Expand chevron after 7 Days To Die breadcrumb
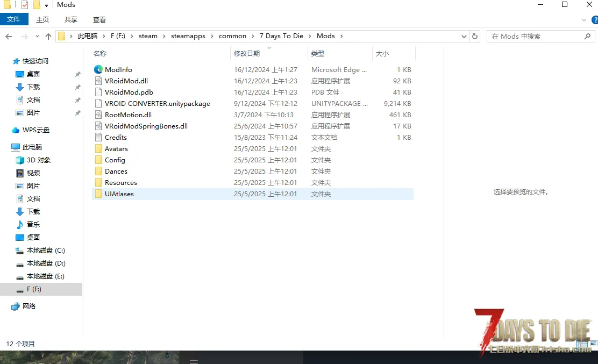Screen dimensions: 598x364 [310, 36]
